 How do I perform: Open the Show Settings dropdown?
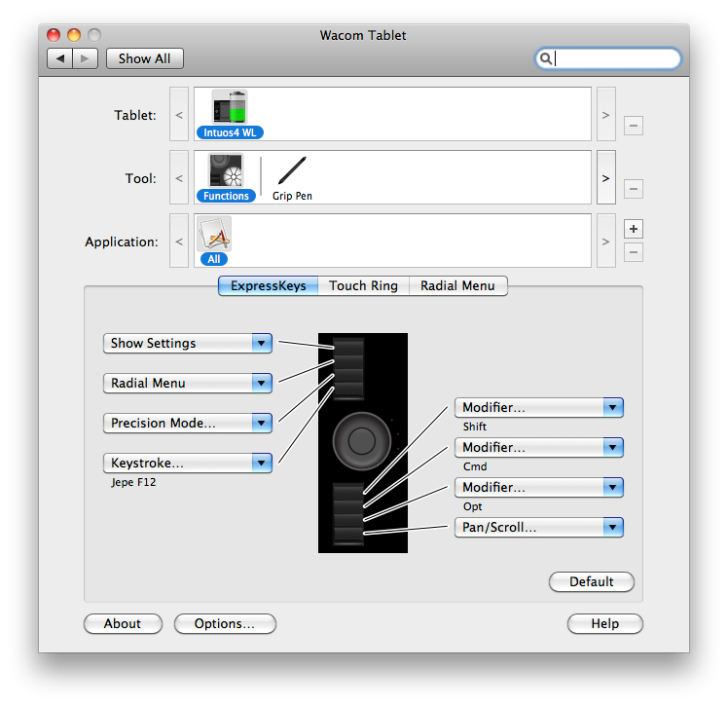tap(188, 344)
